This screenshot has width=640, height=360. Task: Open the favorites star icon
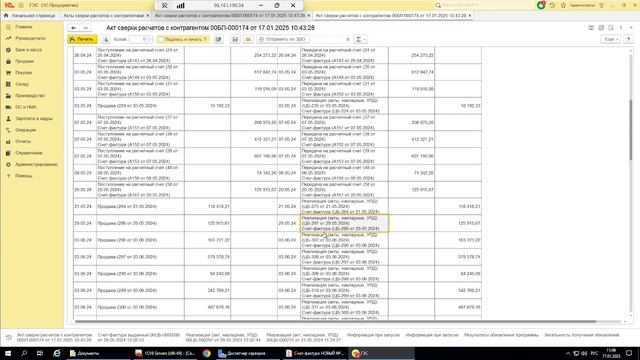pos(563,5)
